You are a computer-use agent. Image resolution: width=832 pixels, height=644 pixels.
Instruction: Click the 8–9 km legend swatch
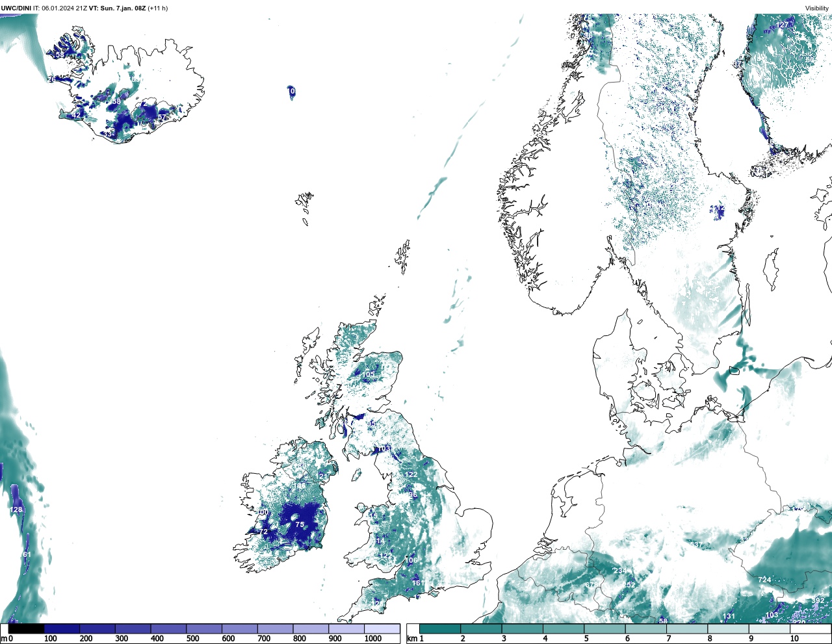(x=728, y=628)
